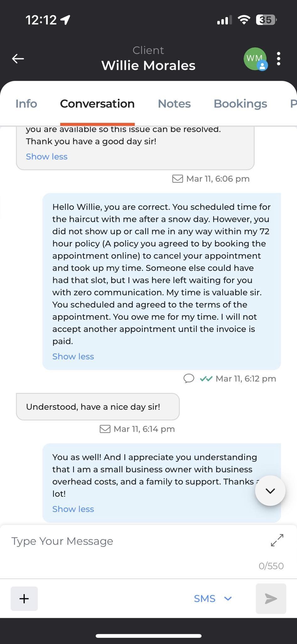The height and width of the screenshot is (644, 297).
Task: Focus the Type Your Message field
Action: point(132,541)
